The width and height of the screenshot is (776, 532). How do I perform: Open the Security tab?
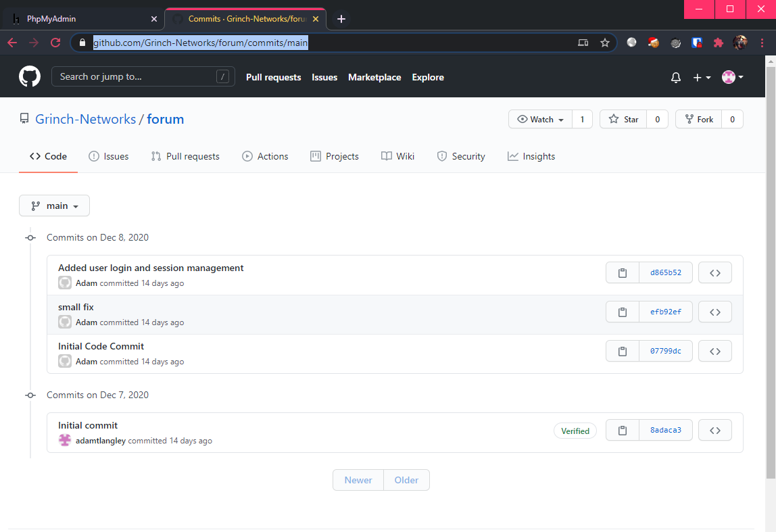click(x=461, y=156)
